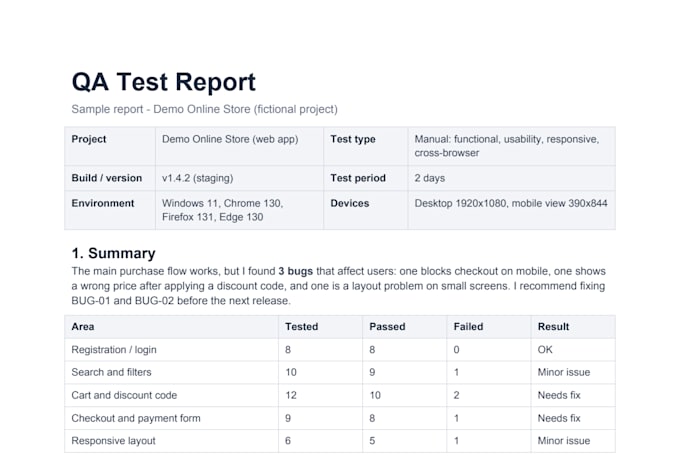Click the '2 days' value

(x=429, y=178)
